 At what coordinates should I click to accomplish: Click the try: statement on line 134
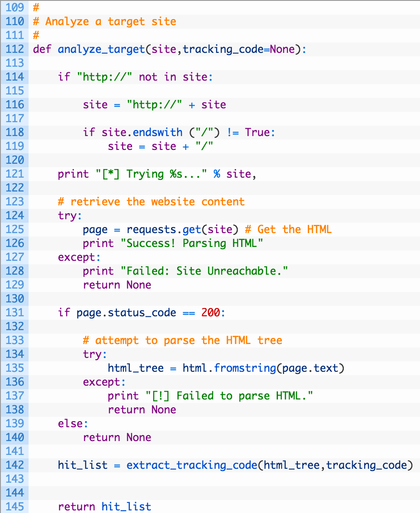95,354
